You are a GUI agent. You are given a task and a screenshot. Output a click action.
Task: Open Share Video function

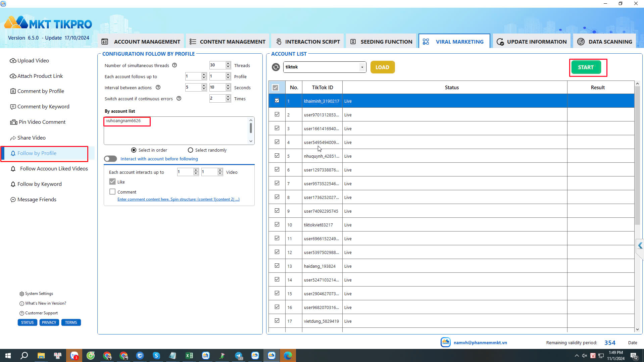[28, 138]
